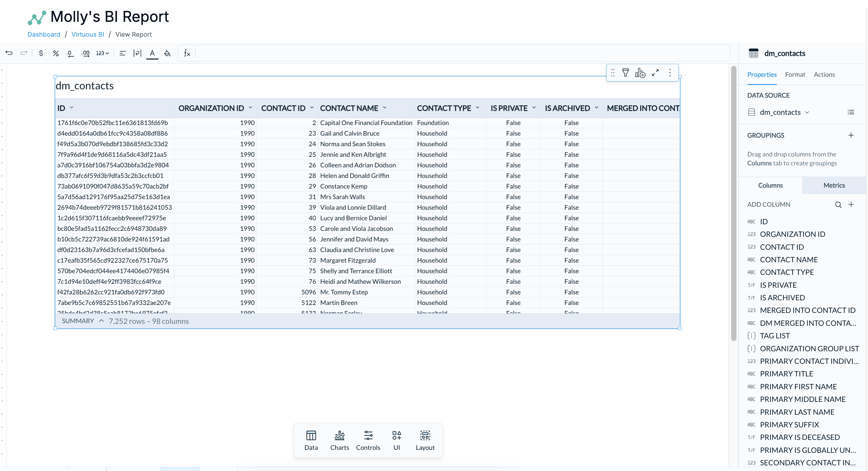The height and width of the screenshot is (471, 868).
Task: Click dm_contacts table icon in panel header
Action: point(753,53)
